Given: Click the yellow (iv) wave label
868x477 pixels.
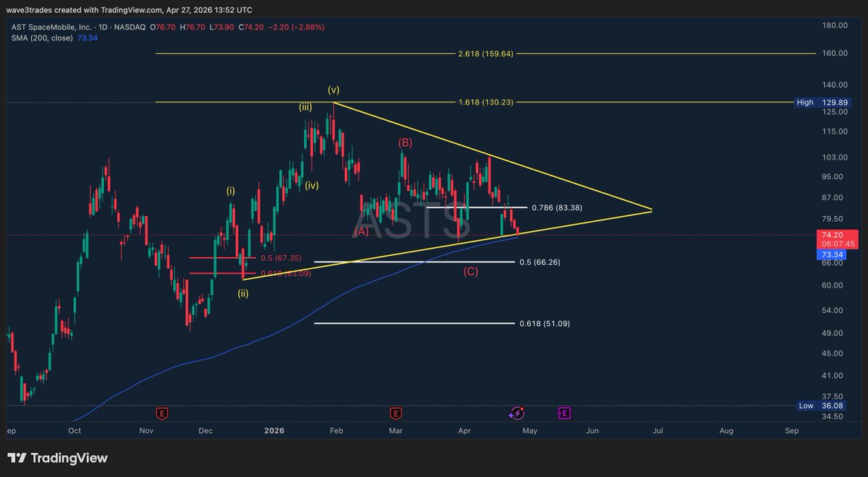Looking at the screenshot, I should 312,185.
